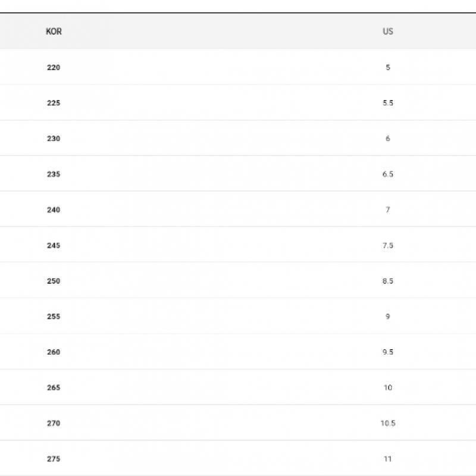
Task: Select KOR size 265 row label
Action: 54,388
